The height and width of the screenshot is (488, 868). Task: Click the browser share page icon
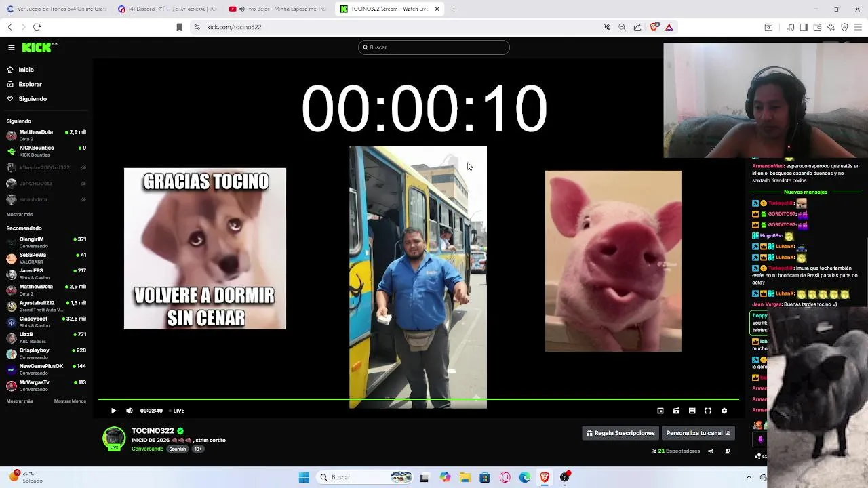click(x=637, y=27)
